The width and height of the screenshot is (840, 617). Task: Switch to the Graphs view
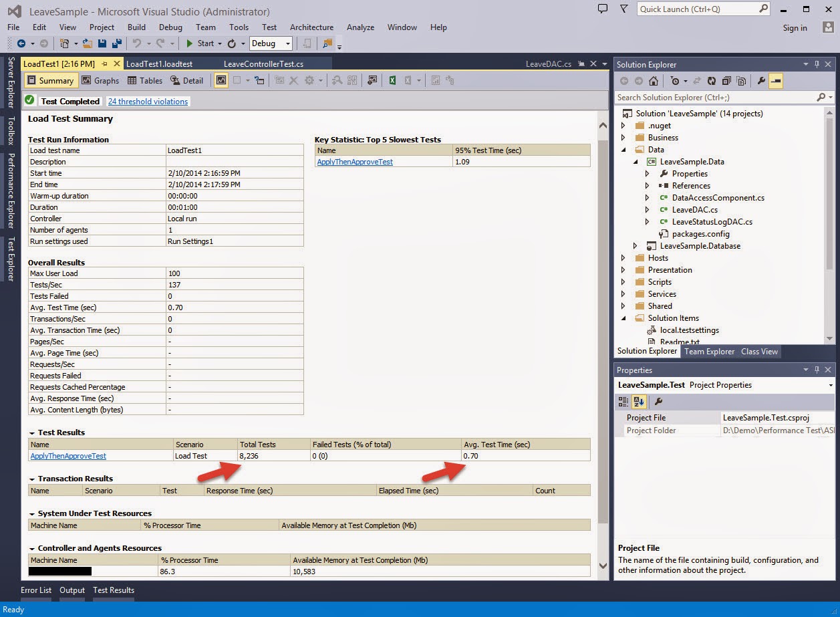pos(100,80)
